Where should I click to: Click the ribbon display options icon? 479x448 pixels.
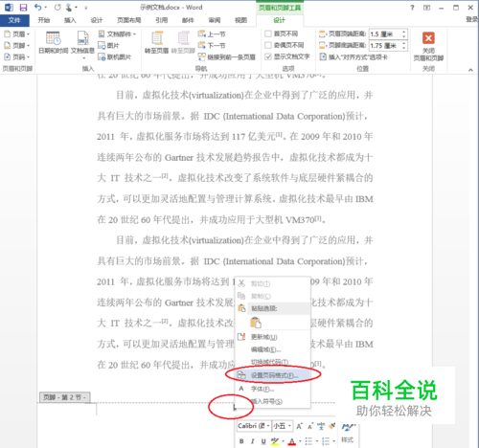[426, 8]
